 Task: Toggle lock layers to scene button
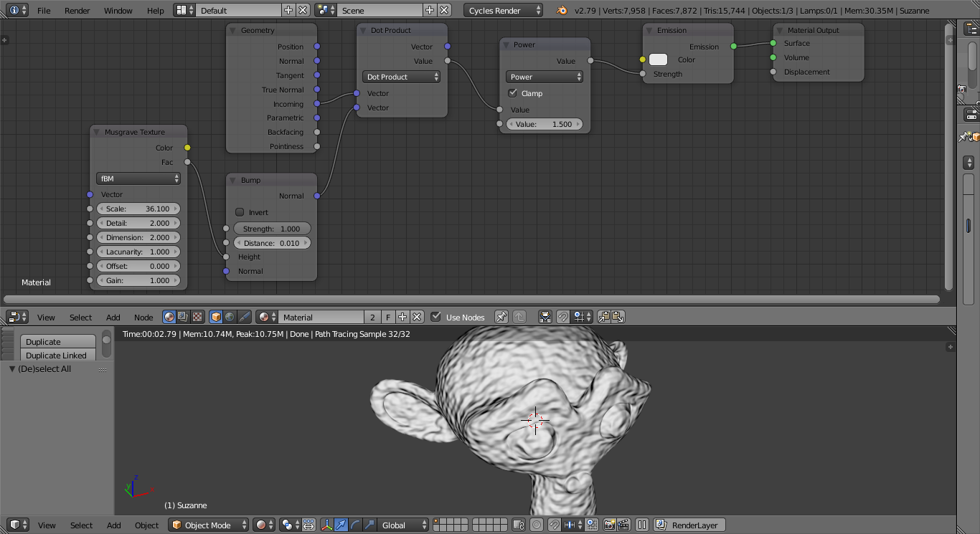tap(519, 525)
